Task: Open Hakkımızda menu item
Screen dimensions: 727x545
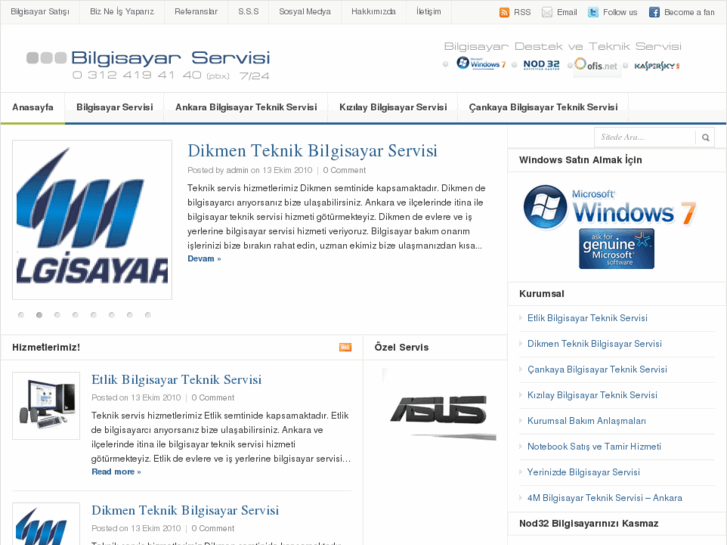Action: pos(373,12)
